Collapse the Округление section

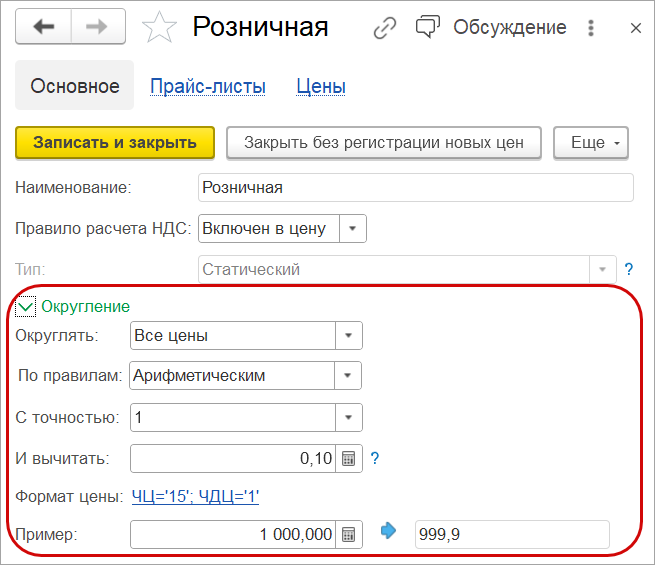[26, 307]
